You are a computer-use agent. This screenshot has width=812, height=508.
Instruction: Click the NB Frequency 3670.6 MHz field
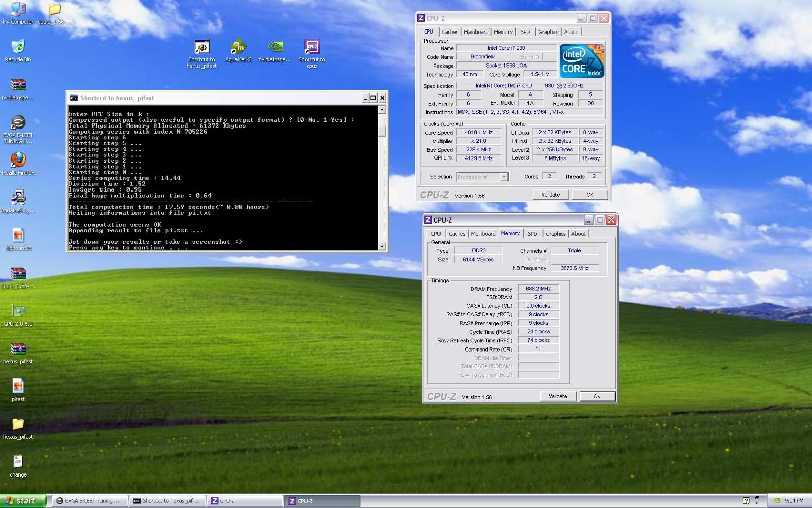(x=574, y=268)
